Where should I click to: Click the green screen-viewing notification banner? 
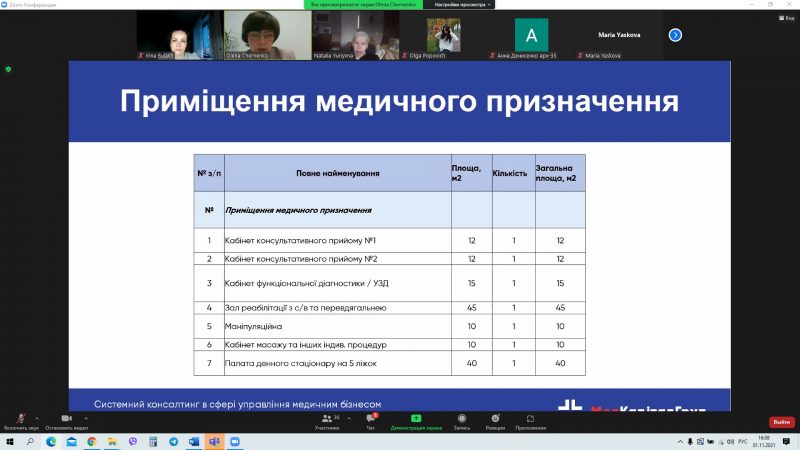click(363, 5)
